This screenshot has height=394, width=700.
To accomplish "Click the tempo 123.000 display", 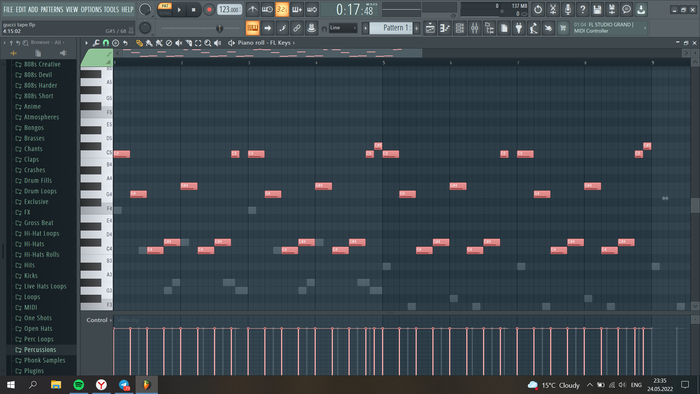I will pyautogui.click(x=229, y=9).
